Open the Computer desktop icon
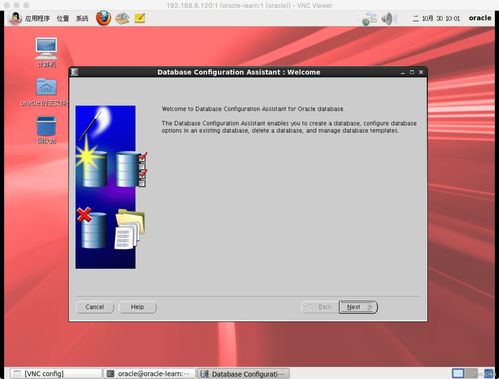The width and height of the screenshot is (499, 379). coord(46,52)
